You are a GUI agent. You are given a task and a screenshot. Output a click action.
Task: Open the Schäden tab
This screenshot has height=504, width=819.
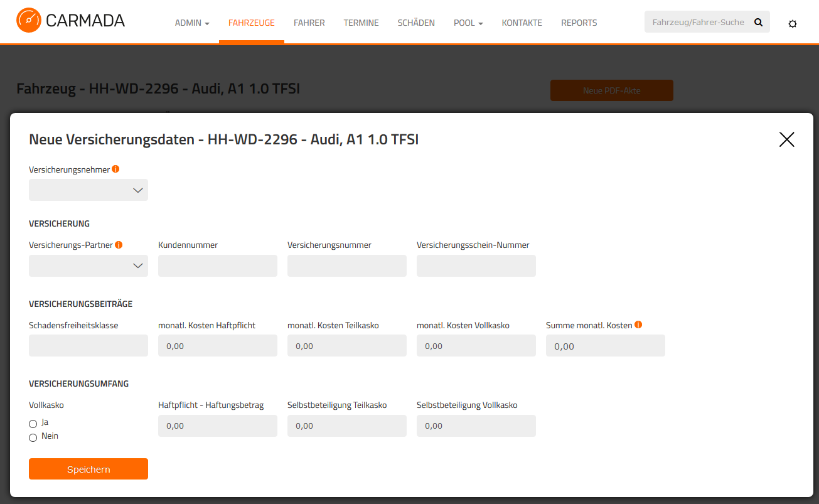[416, 23]
